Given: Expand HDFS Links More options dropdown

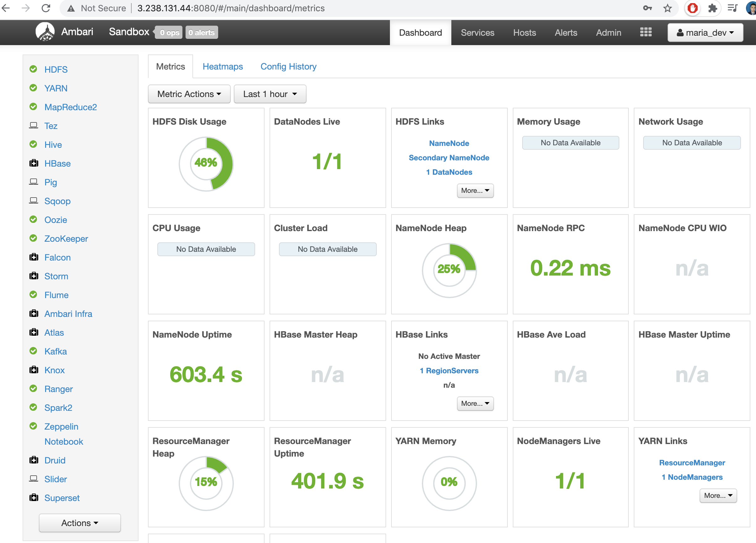Looking at the screenshot, I should click(475, 190).
